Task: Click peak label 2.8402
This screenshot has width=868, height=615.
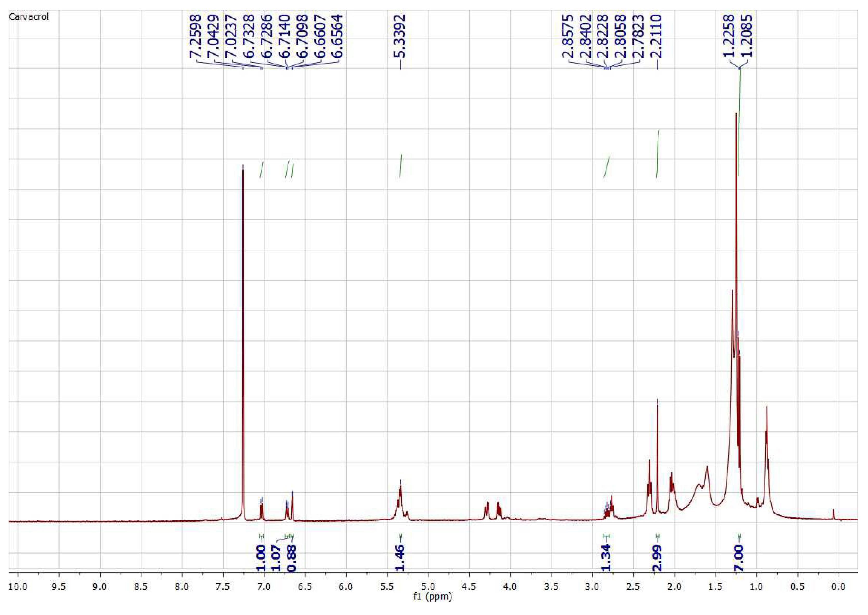Action: [586, 36]
